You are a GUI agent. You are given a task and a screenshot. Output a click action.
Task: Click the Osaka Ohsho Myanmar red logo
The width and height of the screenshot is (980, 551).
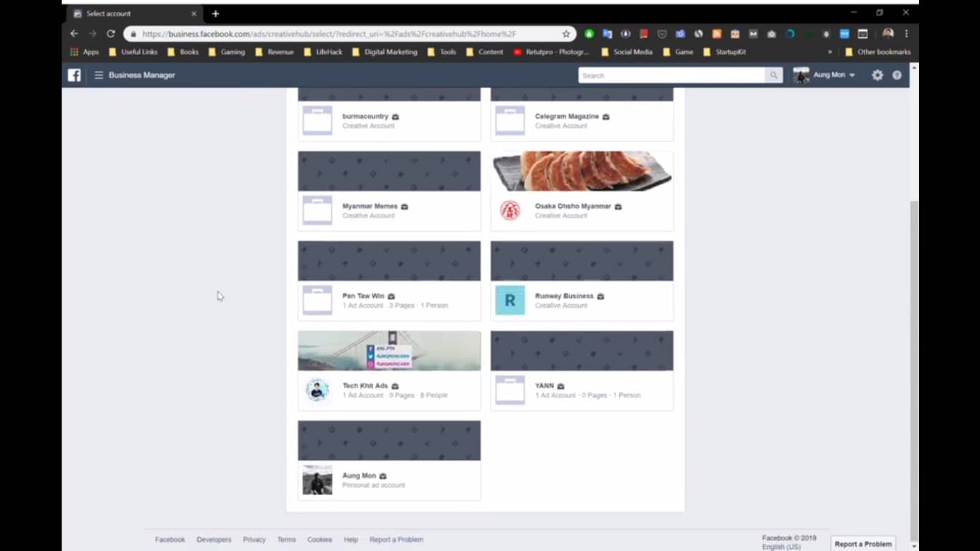pyautogui.click(x=510, y=210)
